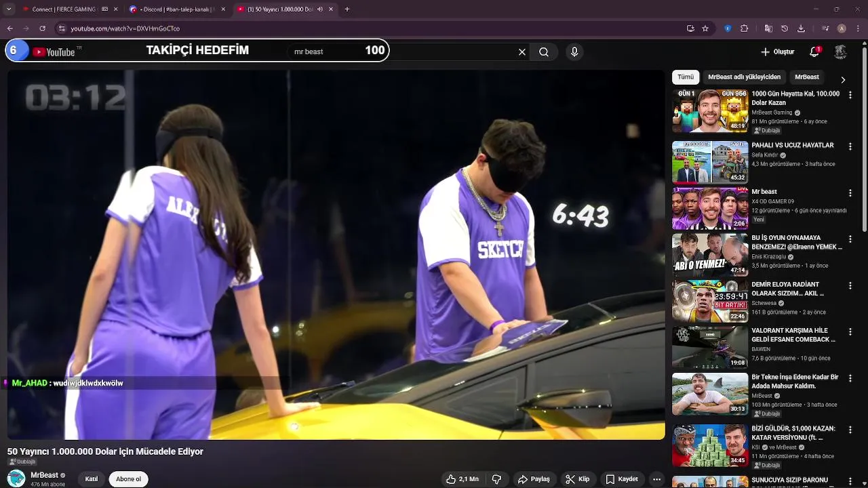Click the 'Katıl' join button

[x=92, y=479]
